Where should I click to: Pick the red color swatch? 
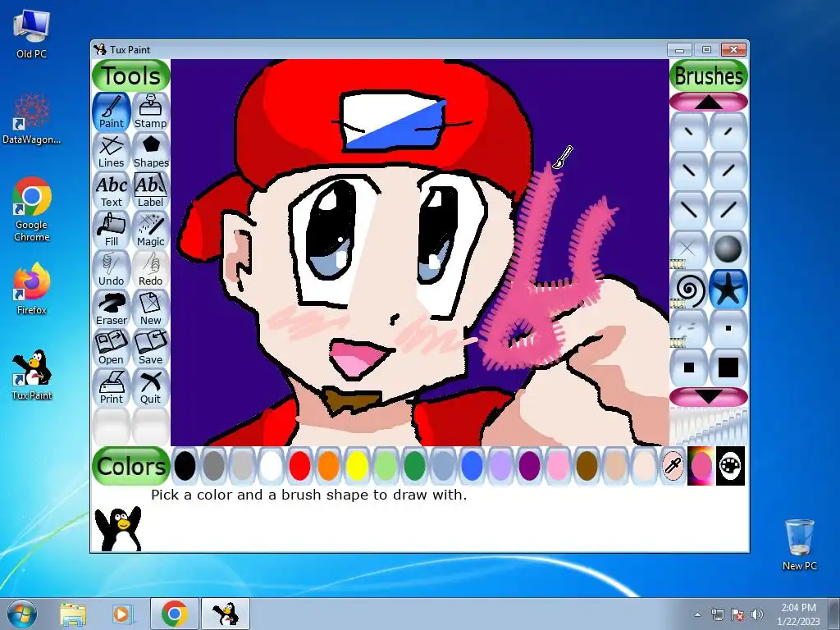click(x=299, y=466)
